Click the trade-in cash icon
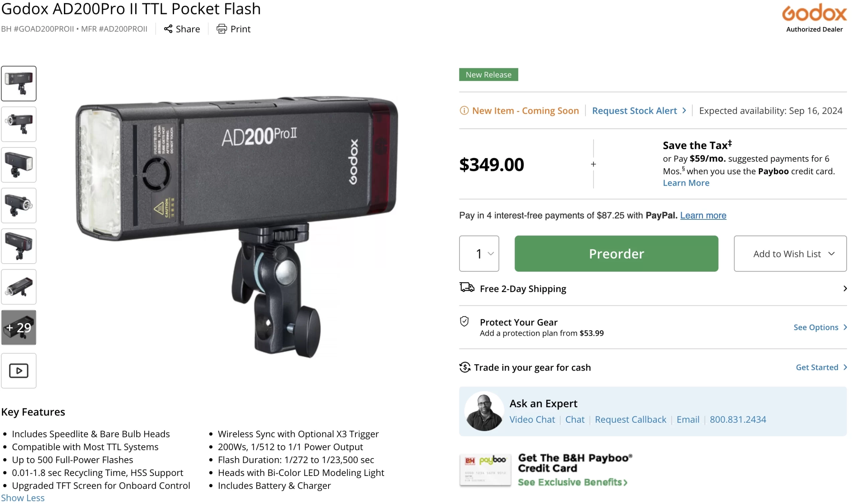Image resolution: width=857 pixels, height=504 pixels. (465, 367)
